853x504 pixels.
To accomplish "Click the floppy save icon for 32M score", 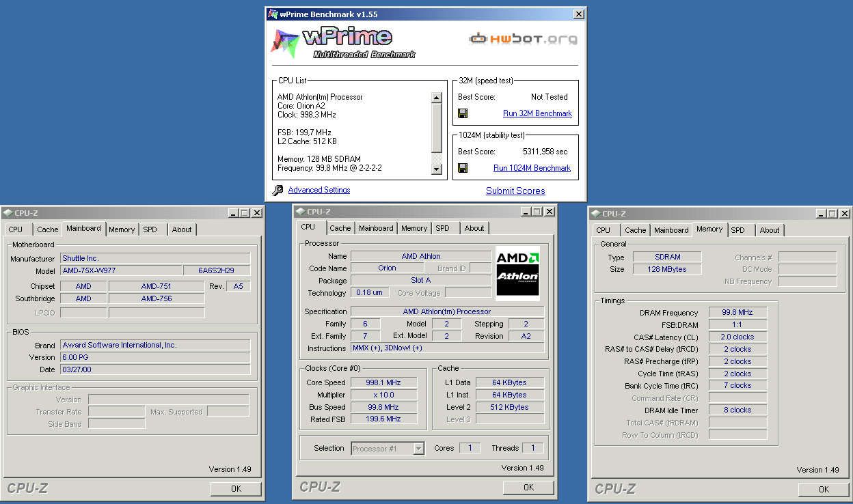I will click(x=463, y=113).
